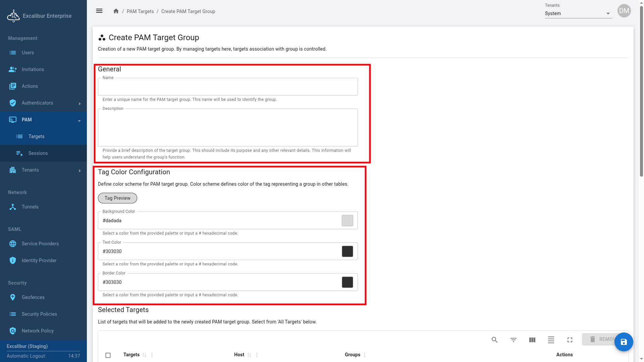Sort by Host column
The height and width of the screenshot is (362, 644).
(249, 355)
